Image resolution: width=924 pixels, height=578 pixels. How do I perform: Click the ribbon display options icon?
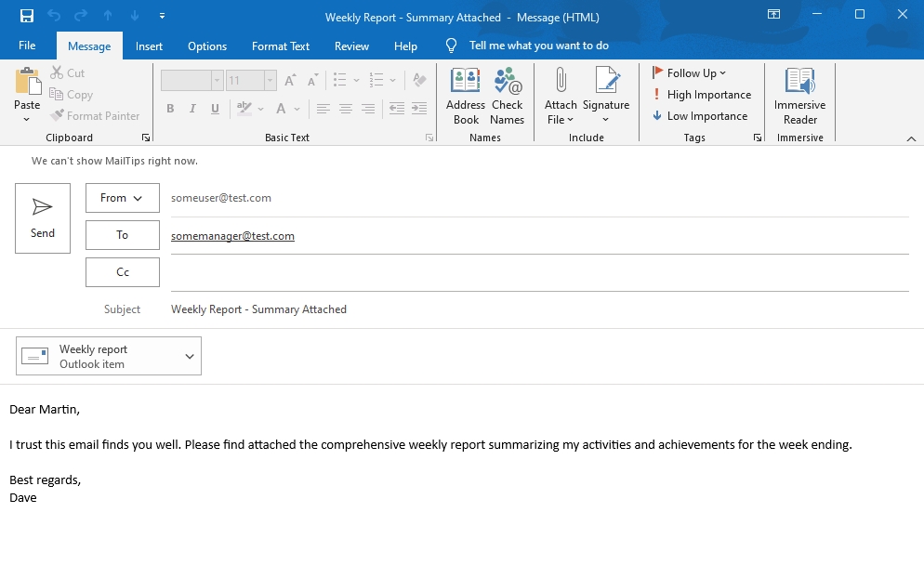pos(773,15)
